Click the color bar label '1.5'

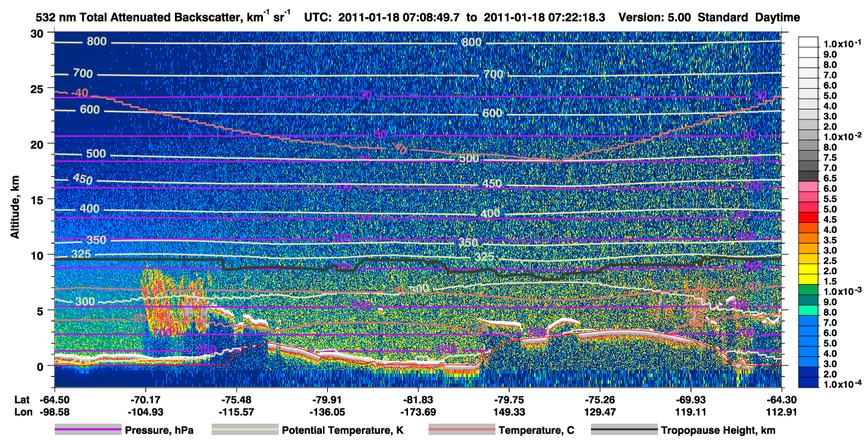pos(831,281)
